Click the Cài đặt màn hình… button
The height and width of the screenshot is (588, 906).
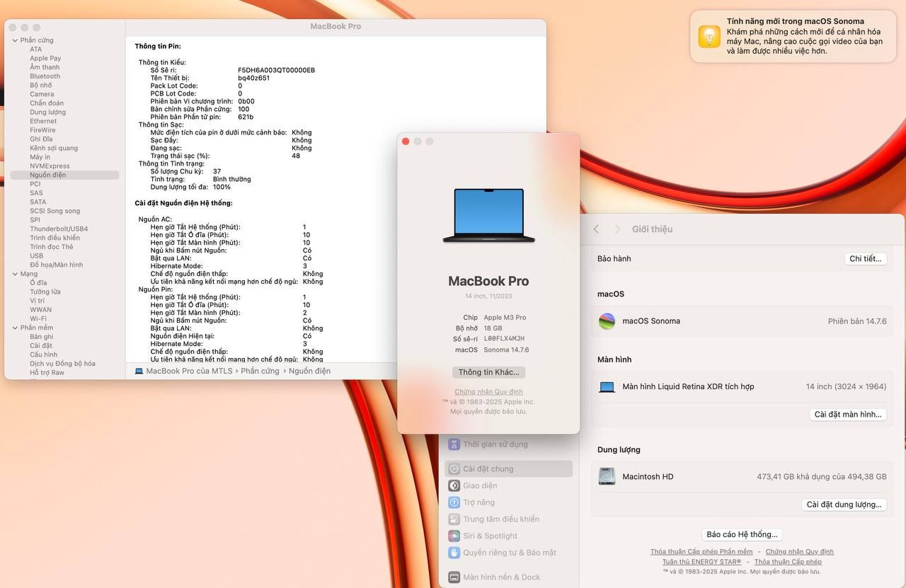tap(848, 415)
